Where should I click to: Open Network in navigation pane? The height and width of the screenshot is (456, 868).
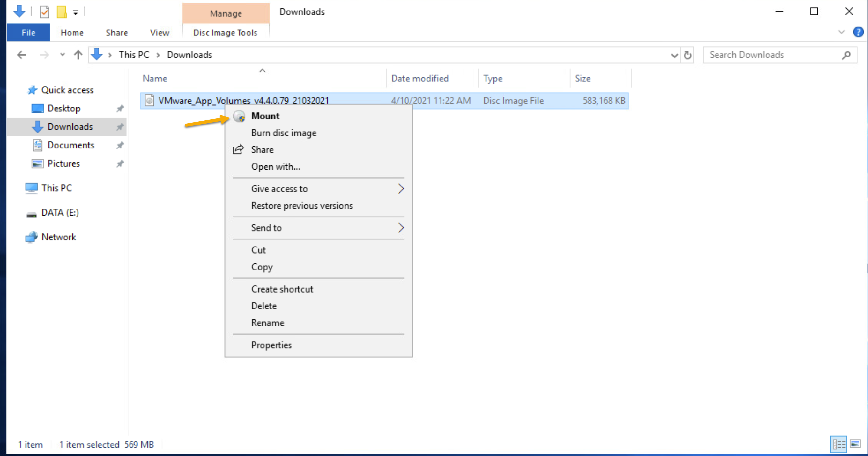pyautogui.click(x=58, y=237)
